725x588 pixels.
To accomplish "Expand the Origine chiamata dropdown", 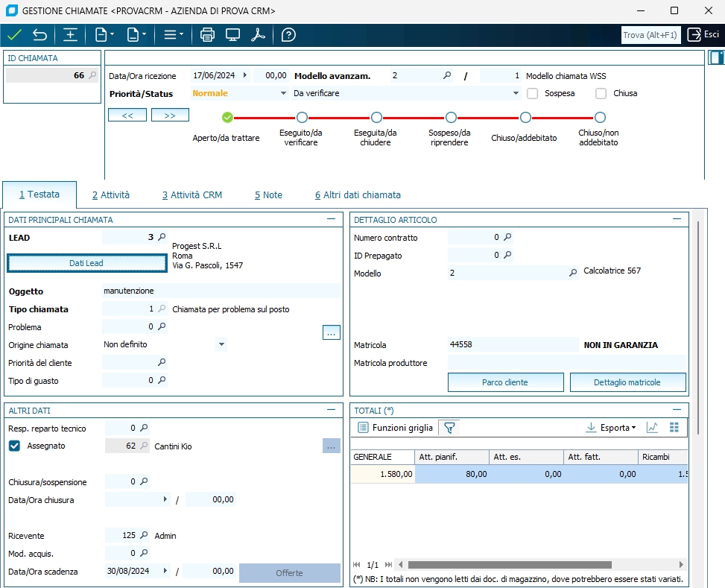I will tap(221, 344).
